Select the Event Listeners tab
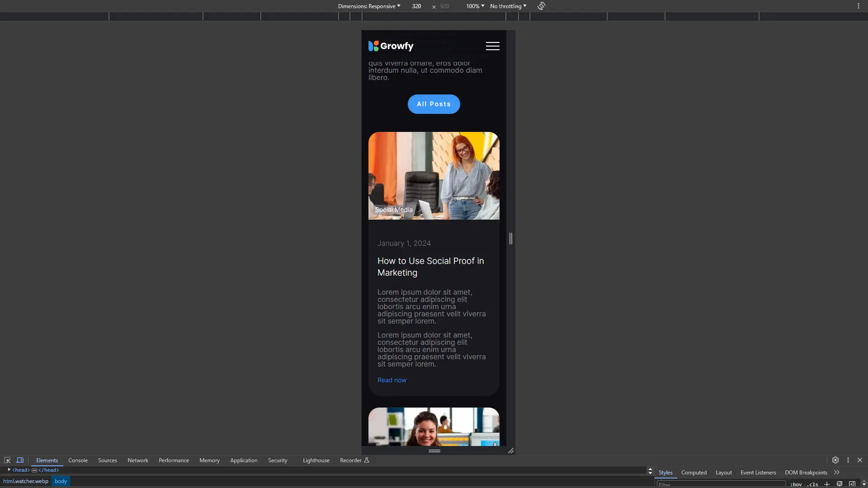 click(758, 472)
